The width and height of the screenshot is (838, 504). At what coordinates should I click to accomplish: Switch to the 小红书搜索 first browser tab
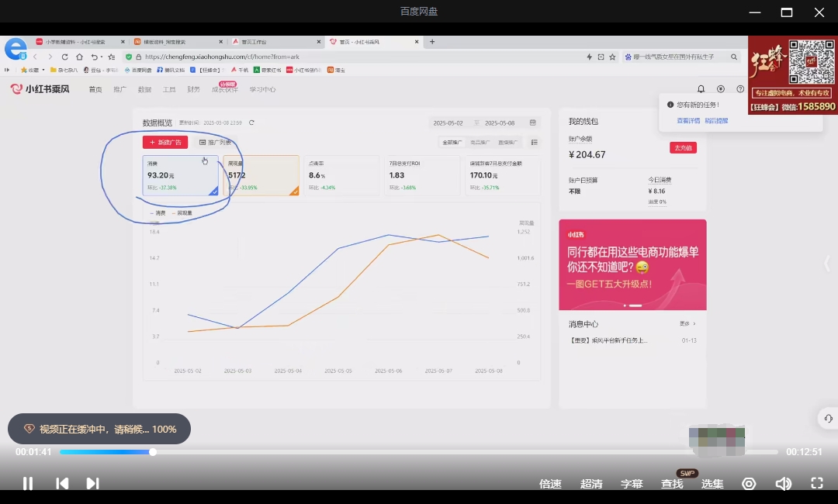[x=80, y=42]
